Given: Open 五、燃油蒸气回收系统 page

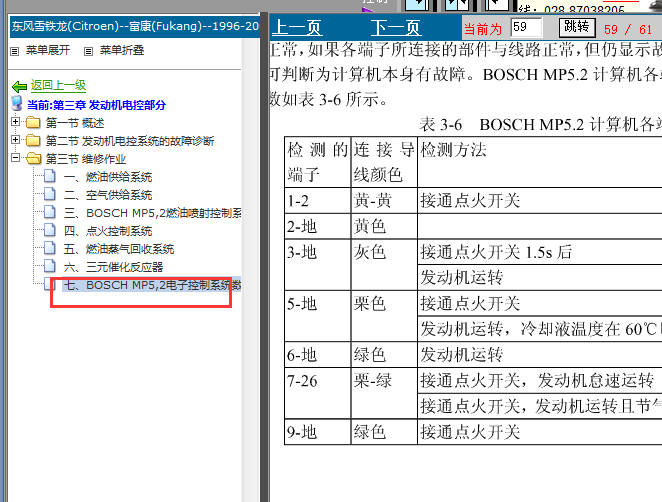Looking at the screenshot, I should tap(119, 249).
